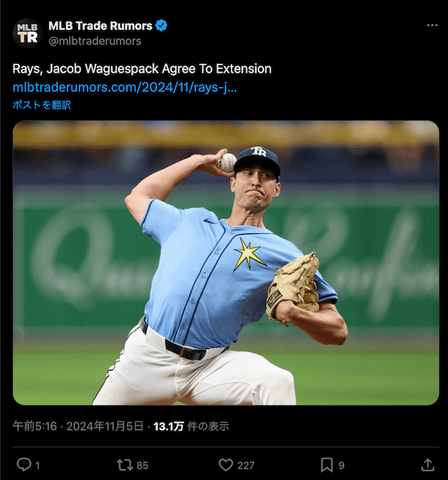The width and height of the screenshot is (448, 480).
Task: Click the like count of 227
Action: (246, 466)
